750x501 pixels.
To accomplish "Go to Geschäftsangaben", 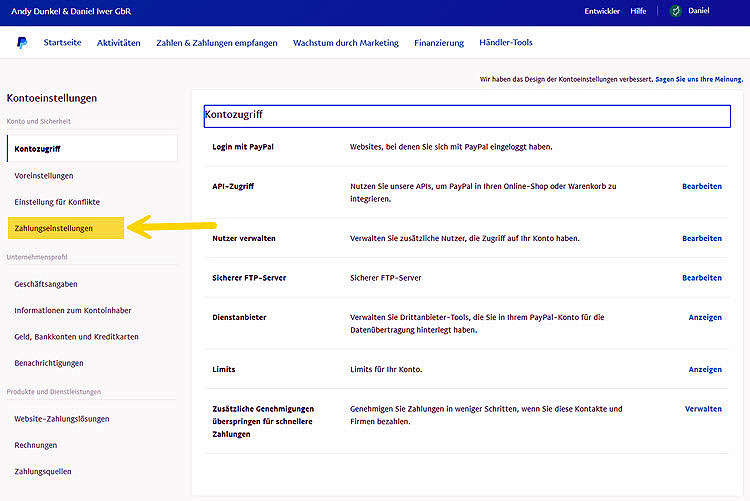I will [46, 284].
